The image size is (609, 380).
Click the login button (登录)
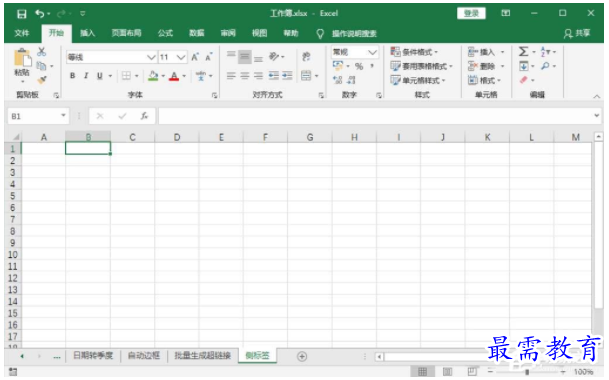471,14
